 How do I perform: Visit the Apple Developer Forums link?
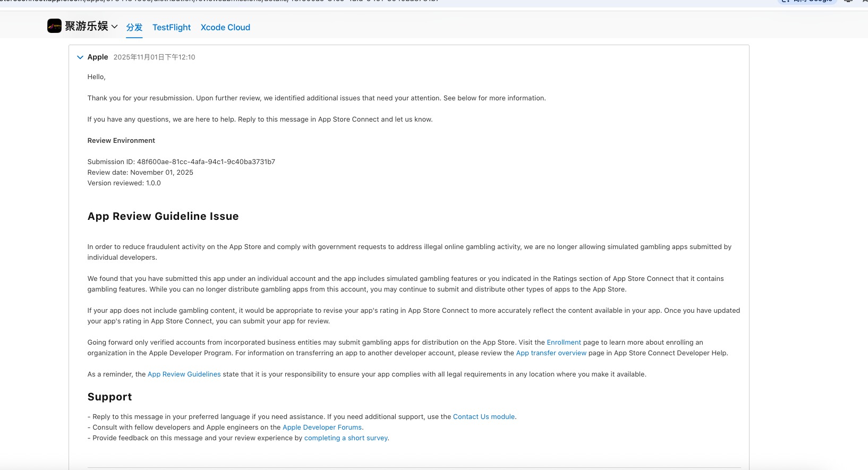point(322,428)
